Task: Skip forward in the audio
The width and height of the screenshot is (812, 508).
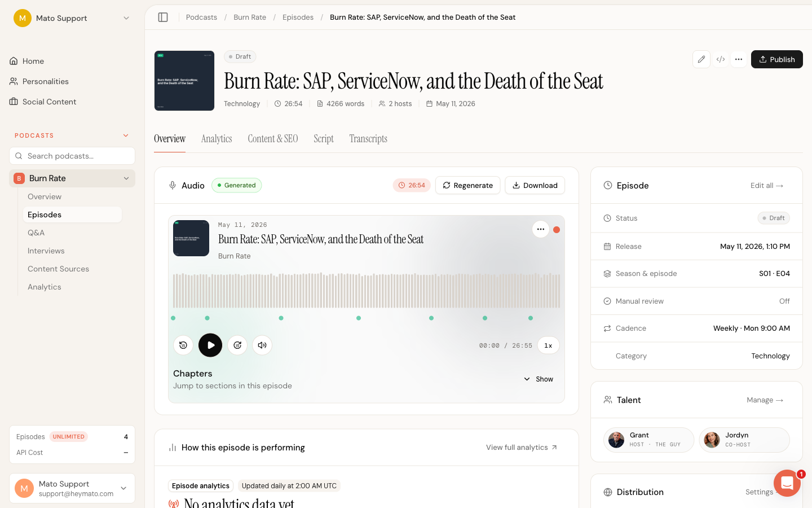Action: [237, 345]
